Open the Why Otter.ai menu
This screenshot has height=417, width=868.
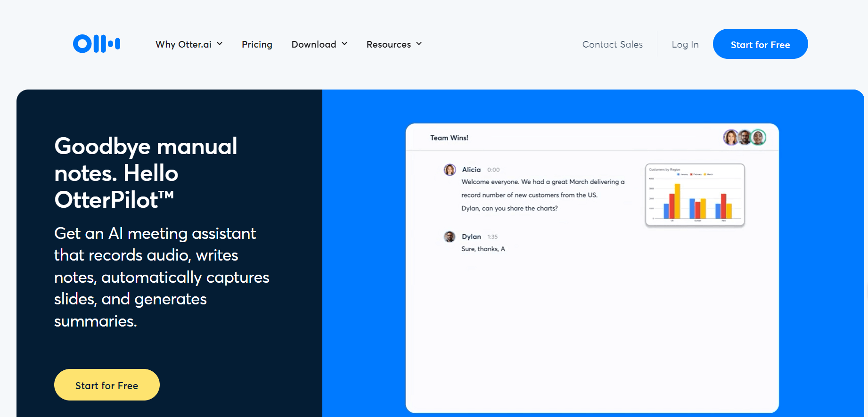[183, 44]
